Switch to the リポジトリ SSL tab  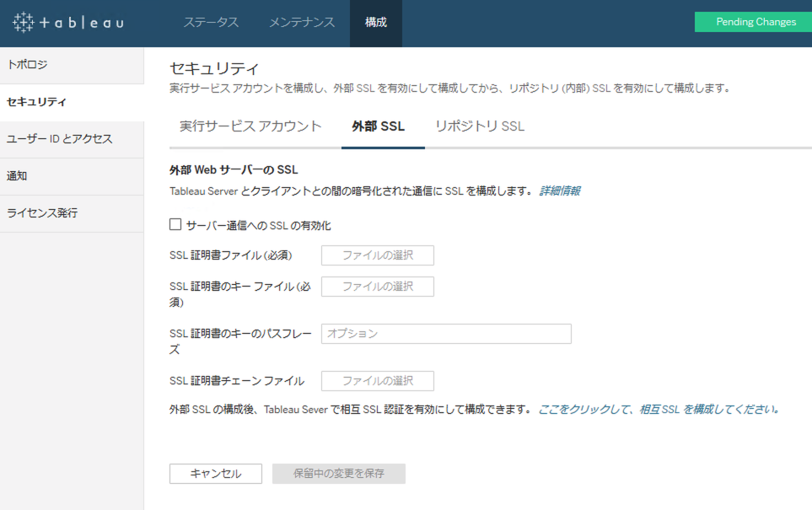[479, 125]
